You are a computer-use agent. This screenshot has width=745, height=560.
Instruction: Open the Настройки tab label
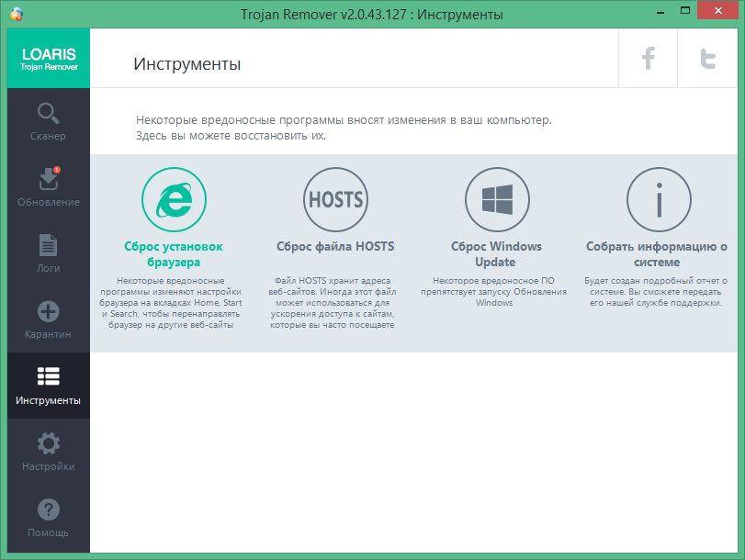coord(49,466)
